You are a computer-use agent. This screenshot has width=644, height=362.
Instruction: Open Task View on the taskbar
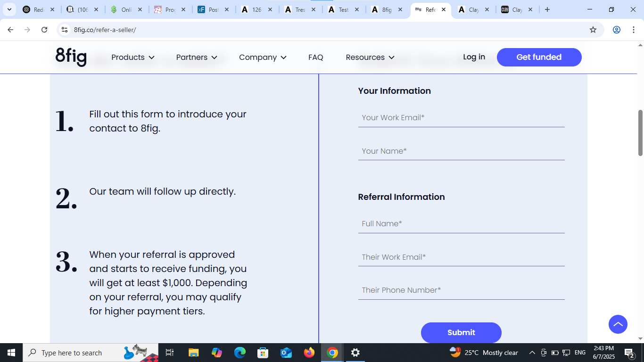[170, 353]
